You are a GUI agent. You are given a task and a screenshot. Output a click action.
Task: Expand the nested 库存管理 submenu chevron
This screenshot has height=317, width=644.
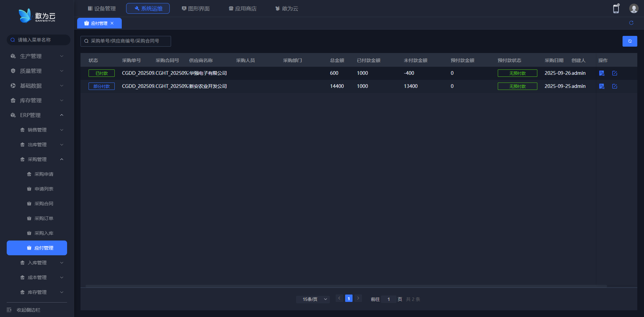point(62,292)
